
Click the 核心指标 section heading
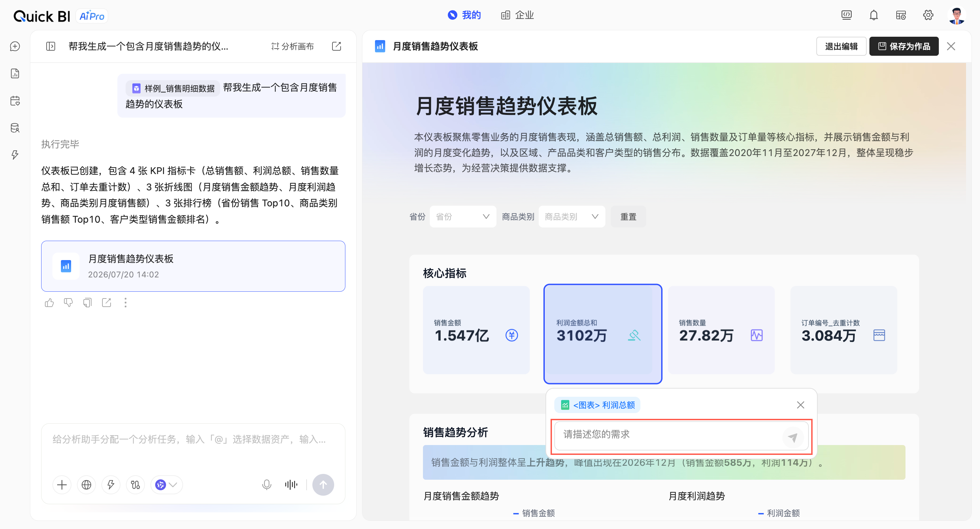pyautogui.click(x=444, y=273)
